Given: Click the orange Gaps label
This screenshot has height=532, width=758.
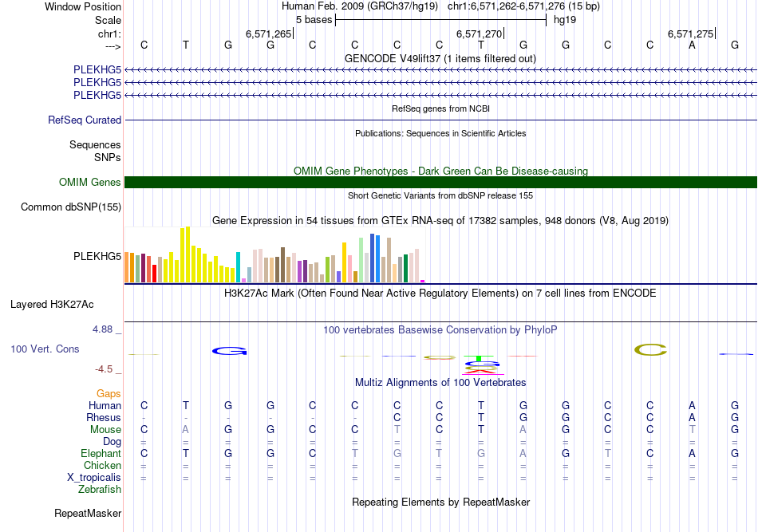Looking at the screenshot, I should (109, 394).
